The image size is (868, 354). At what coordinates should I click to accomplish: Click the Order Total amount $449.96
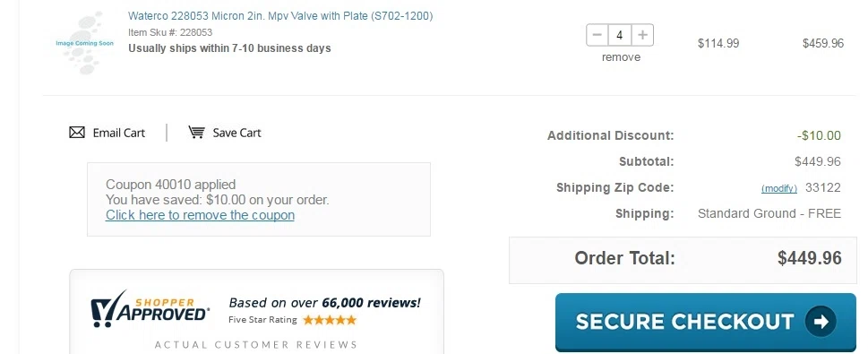tap(809, 258)
